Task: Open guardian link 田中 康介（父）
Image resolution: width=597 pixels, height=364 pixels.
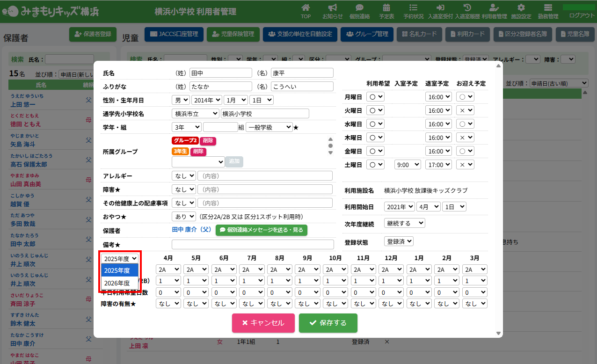Action: pyautogui.click(x=192, y=230)
